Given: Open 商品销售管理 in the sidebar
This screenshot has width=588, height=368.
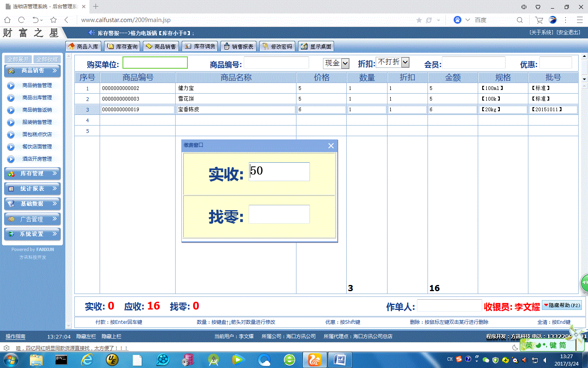Looking at the screenshot, I should (37, 85).
